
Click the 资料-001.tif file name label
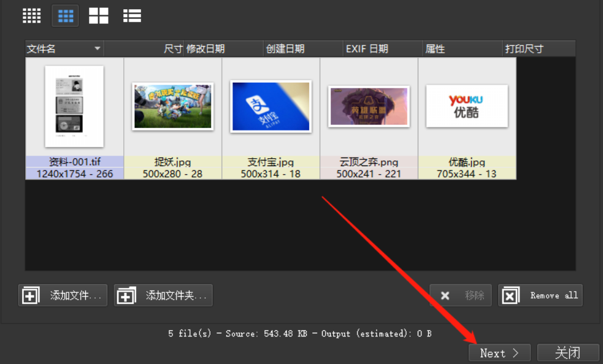tap(75, 162)
